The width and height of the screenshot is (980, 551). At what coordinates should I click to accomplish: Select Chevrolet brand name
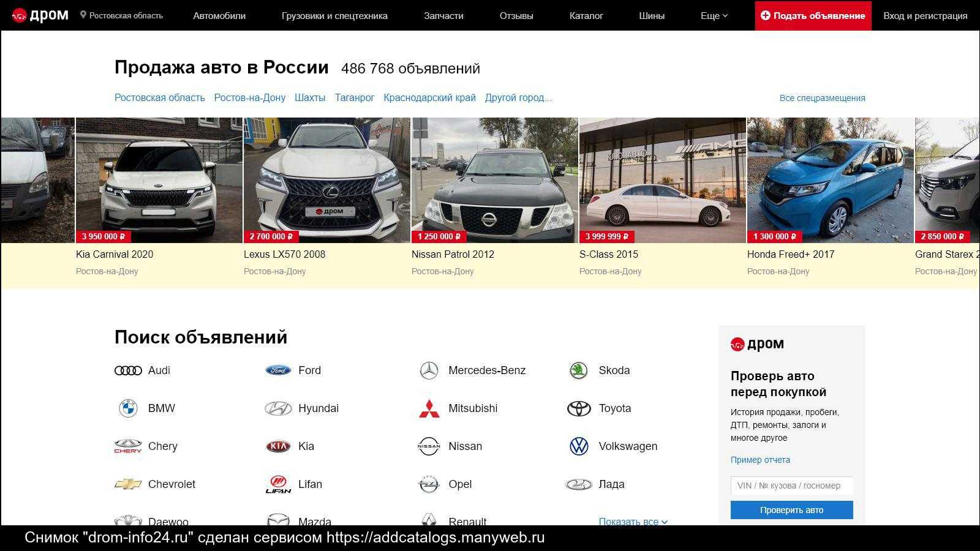(x=172, y=484)
